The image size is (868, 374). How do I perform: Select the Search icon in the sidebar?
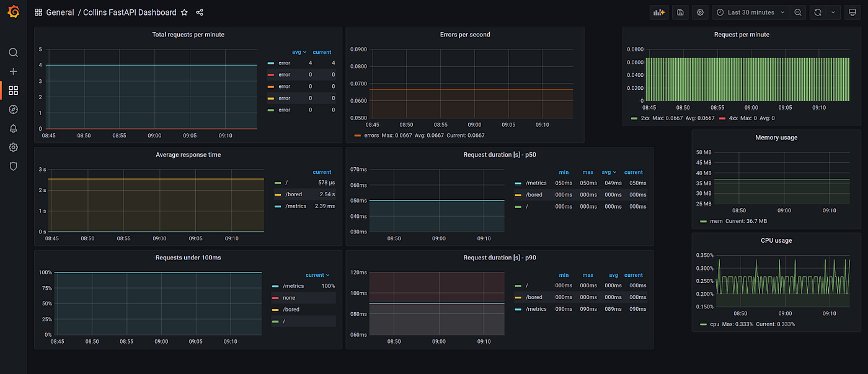pos(13,53)
